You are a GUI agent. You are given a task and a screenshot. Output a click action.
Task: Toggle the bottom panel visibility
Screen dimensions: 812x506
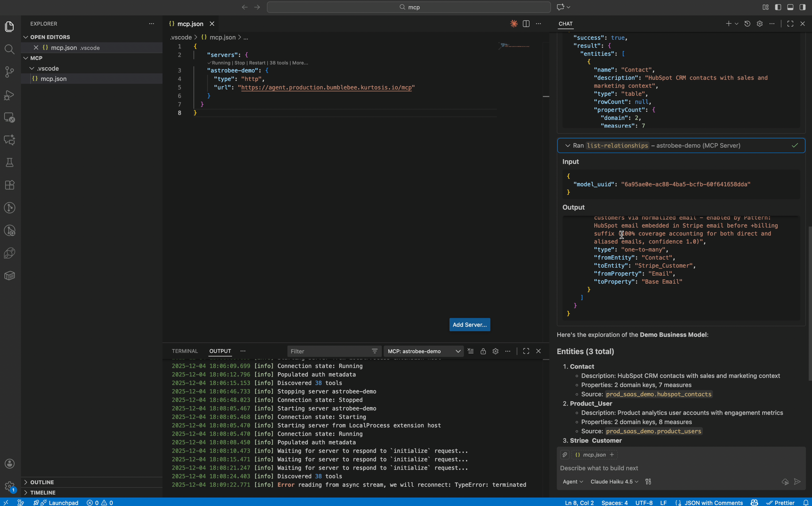click(790, 7)
